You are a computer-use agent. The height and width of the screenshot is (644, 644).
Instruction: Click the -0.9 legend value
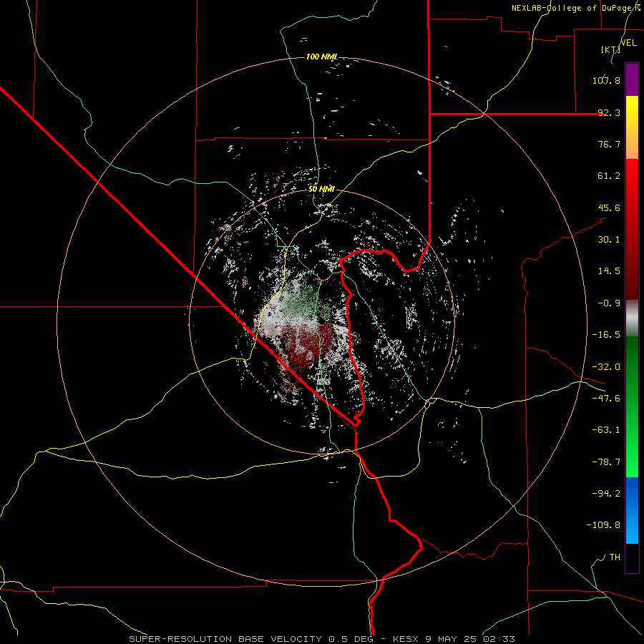click(609, 303)
